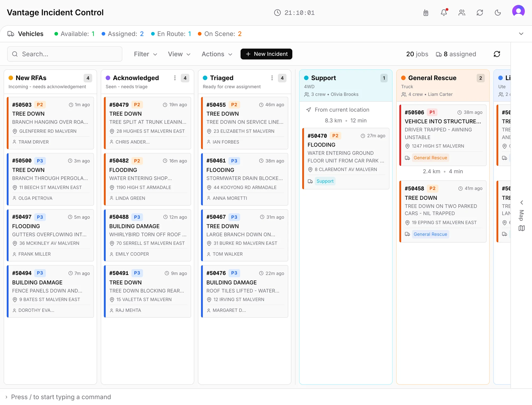Open the radio/pager icon in header
This screenshot has width=532, height=405.
pos(426,13)
